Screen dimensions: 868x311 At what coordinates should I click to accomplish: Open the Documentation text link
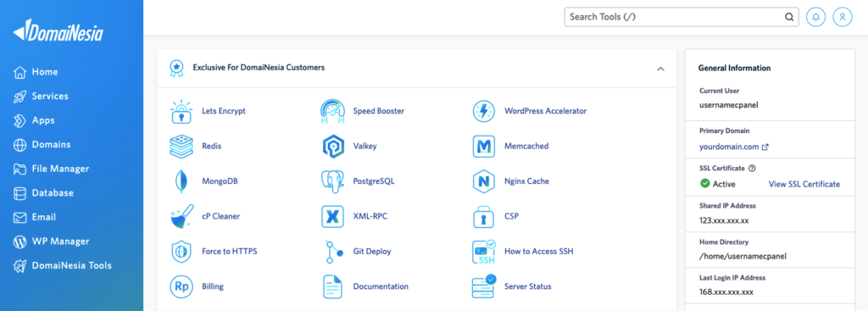click(x=381, y=286)
